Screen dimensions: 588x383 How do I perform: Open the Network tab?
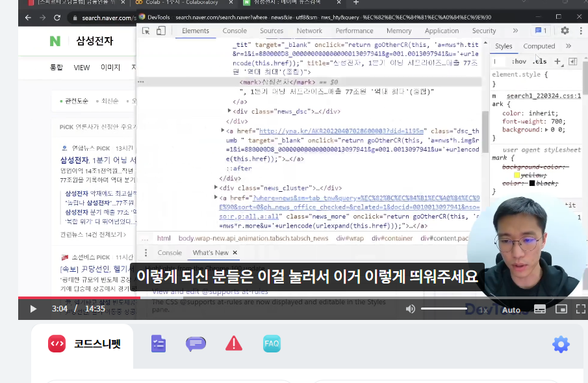309,31
